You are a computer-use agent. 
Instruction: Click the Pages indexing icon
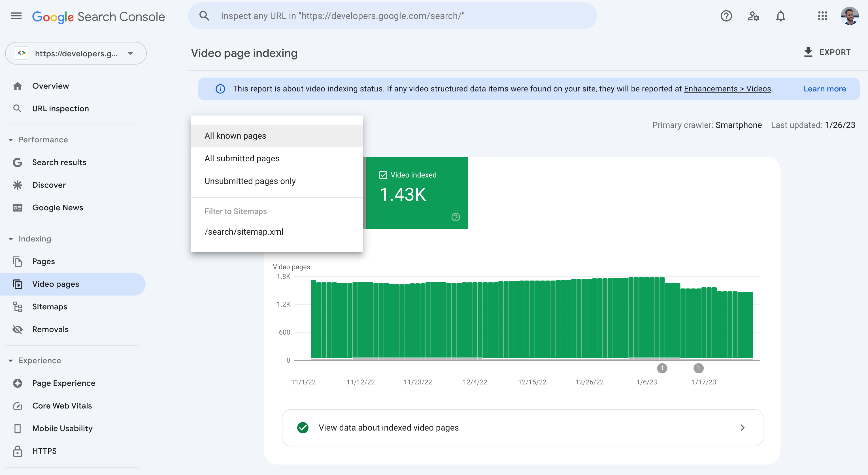18,261
